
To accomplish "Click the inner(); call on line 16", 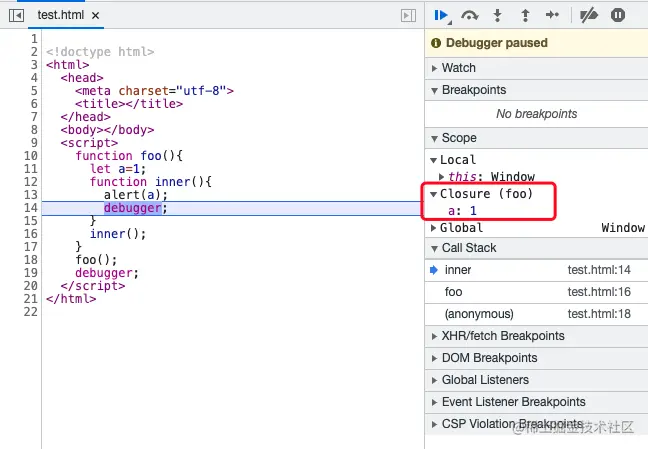I will (x=118, y=234).
